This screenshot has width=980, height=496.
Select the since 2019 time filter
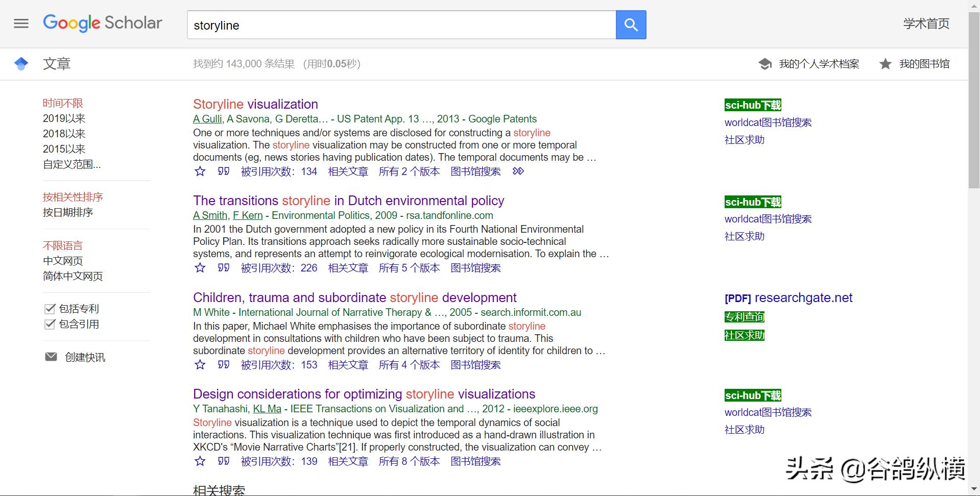[x=64, y=118]
